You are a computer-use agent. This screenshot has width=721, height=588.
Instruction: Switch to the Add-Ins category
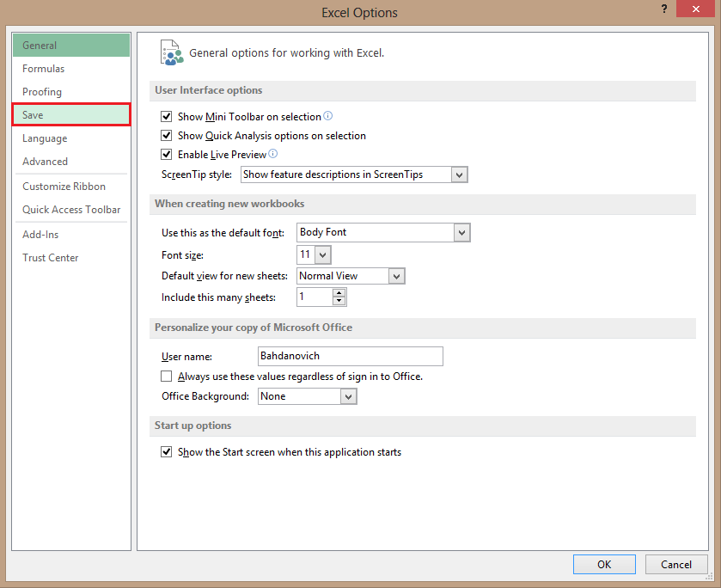pos(71,234)
